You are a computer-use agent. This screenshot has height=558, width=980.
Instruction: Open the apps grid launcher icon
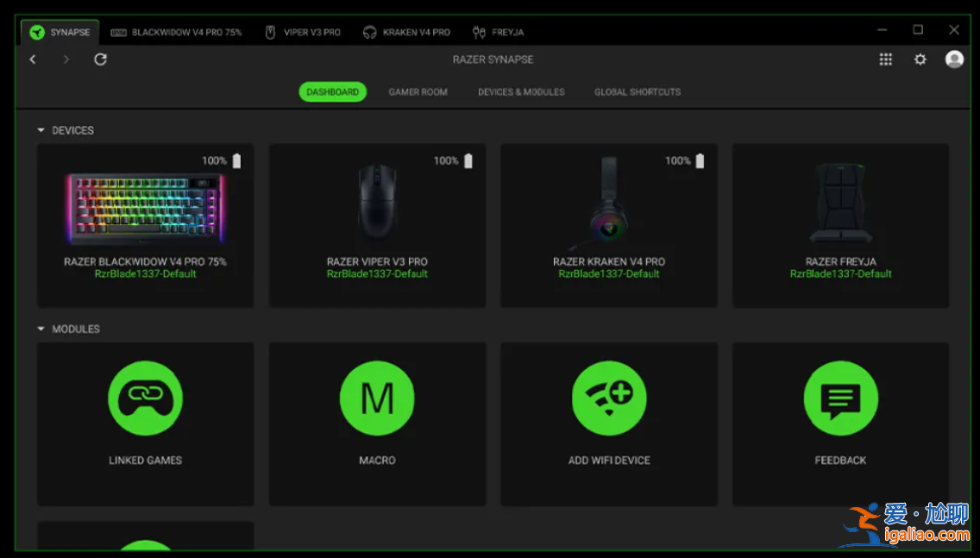[885, 60]
